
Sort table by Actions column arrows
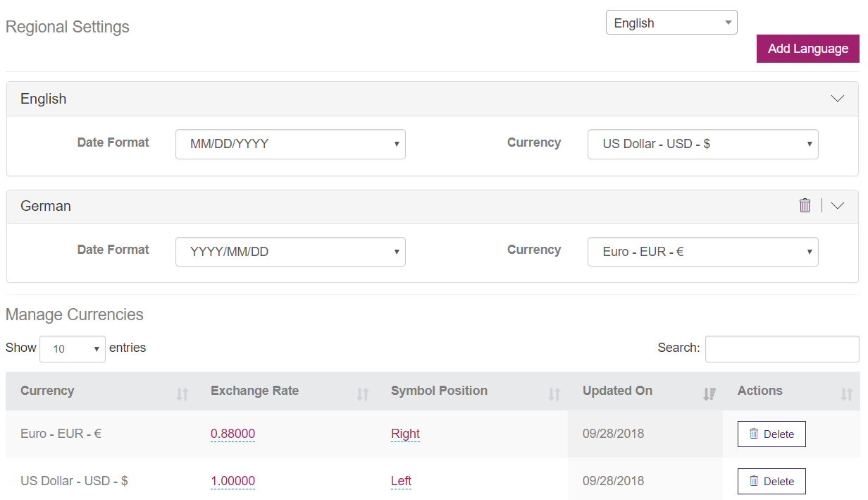tap(847, 395)
